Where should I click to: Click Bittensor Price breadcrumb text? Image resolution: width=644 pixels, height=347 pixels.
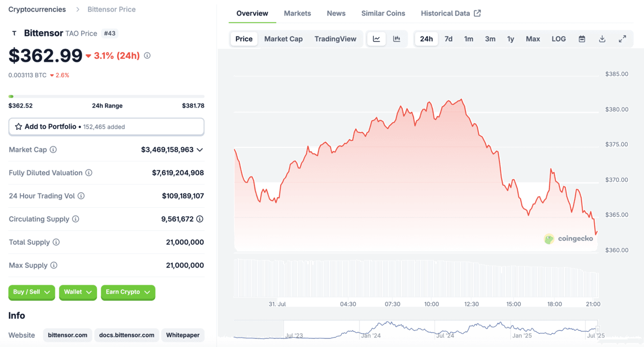[x=111, y=9]
